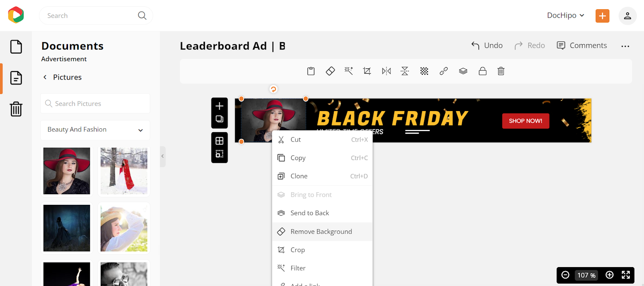Click the Filter magic wand toolbar icon
The image size is (644, 286).
click(x=349, y=71)
